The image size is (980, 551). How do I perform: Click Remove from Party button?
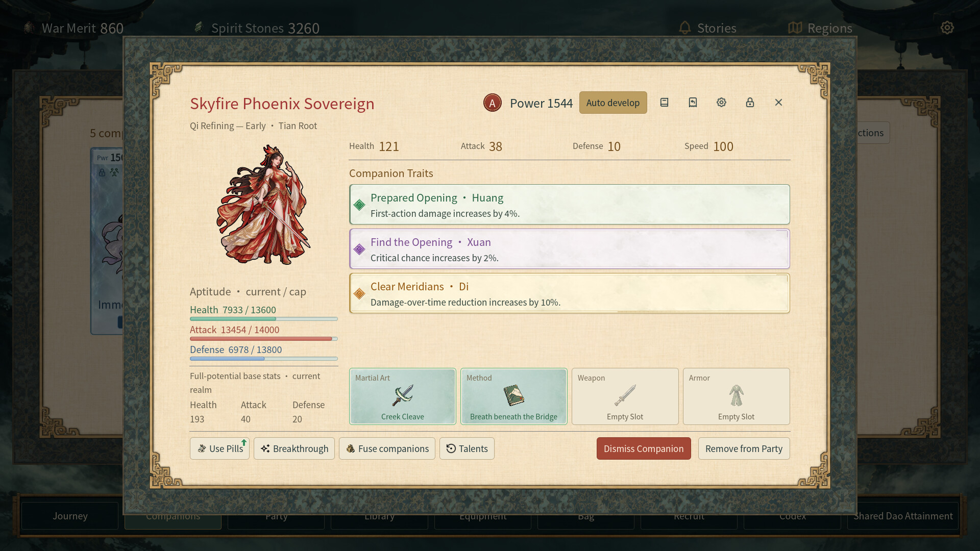744,448
